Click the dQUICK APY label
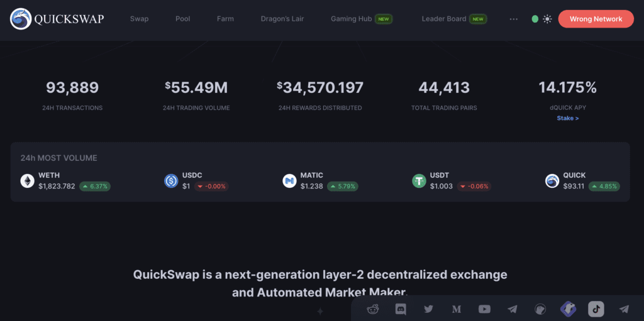This screenshot has height=321, width=644. [x=568, y=108]
